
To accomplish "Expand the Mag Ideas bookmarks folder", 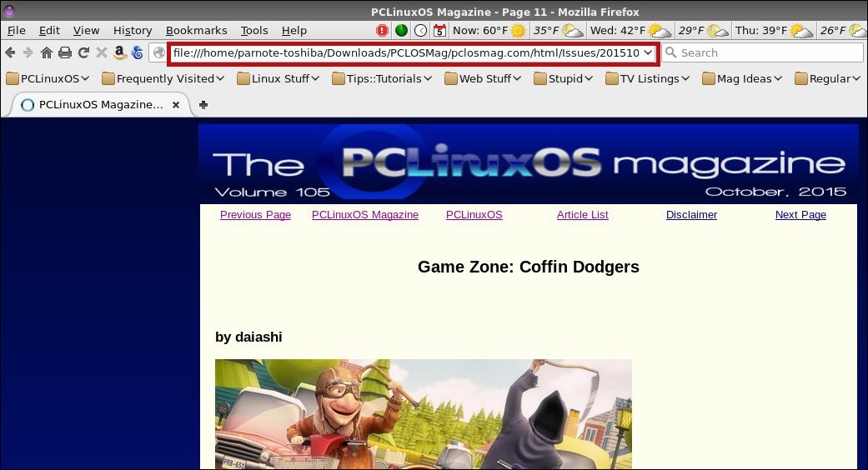I will pyautogui.click(x=742, y=78).
